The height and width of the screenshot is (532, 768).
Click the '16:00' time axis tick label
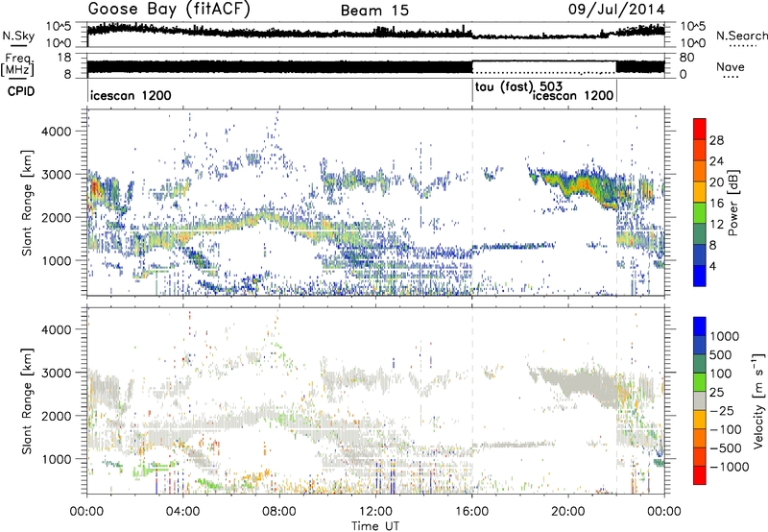tap(472, 512)
